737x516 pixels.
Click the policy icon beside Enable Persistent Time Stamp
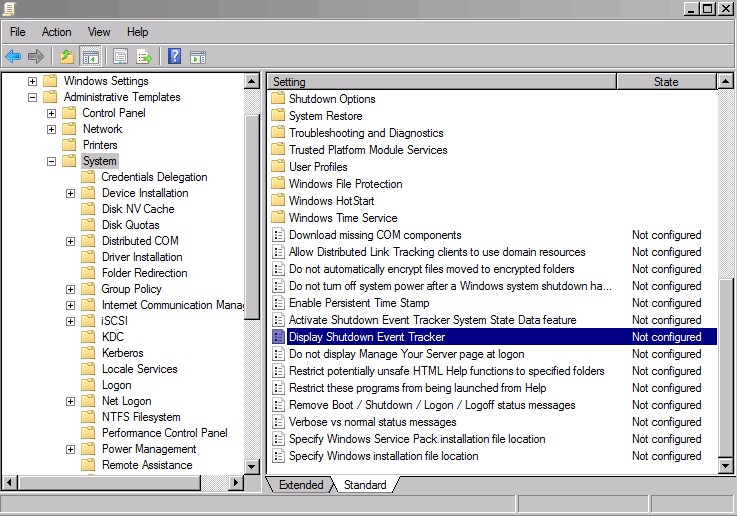278,303
